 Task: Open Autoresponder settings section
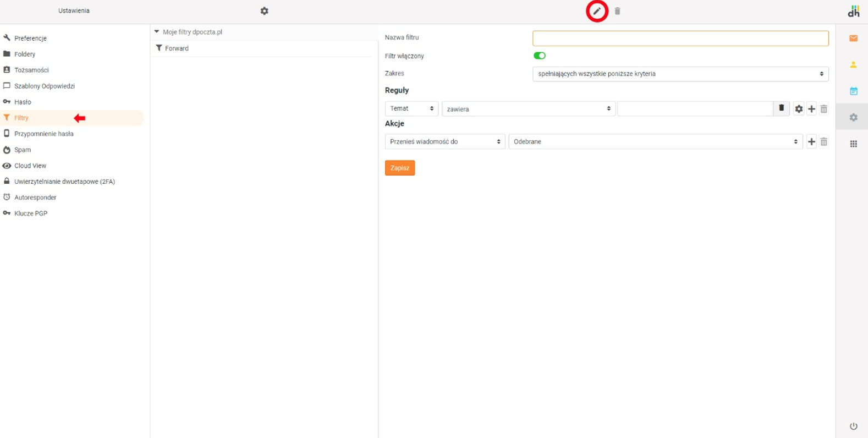pos(35,198)
